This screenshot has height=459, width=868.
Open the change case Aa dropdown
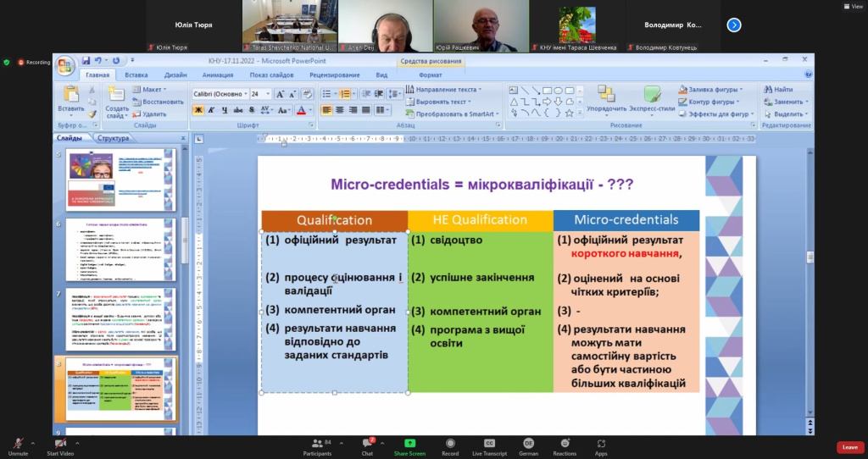(x=284, y=110)
